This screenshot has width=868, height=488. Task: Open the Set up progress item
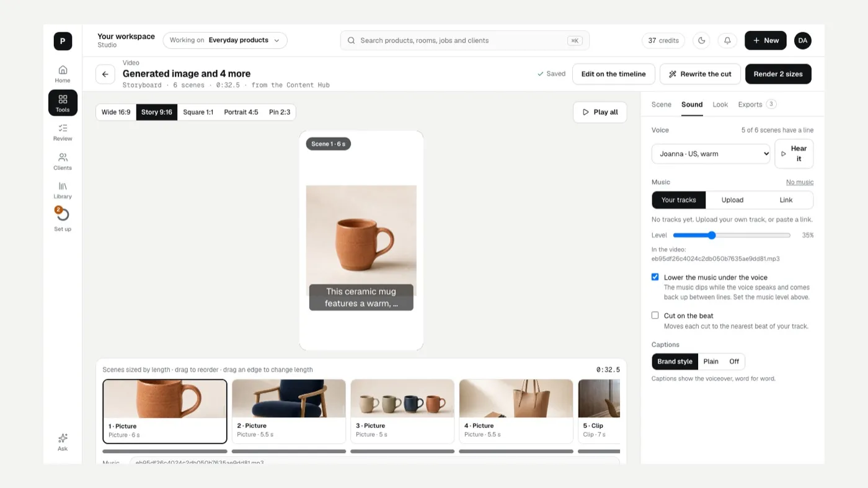pos(63,220)
